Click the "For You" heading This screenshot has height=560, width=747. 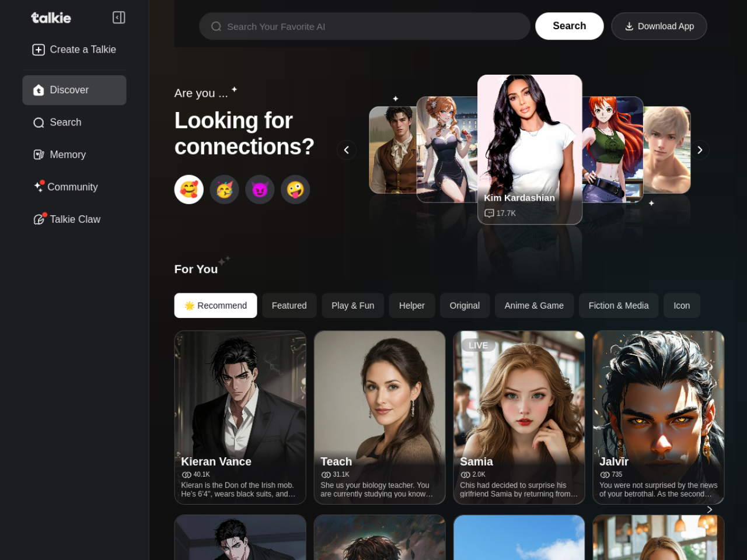coord(196,269)
